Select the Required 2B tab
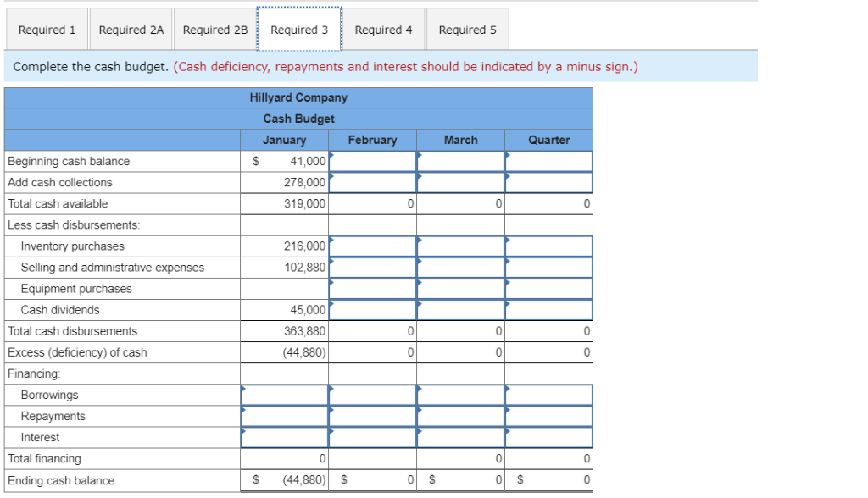The height and width of the screenshot is (498, 868). (x=214, y=29)
